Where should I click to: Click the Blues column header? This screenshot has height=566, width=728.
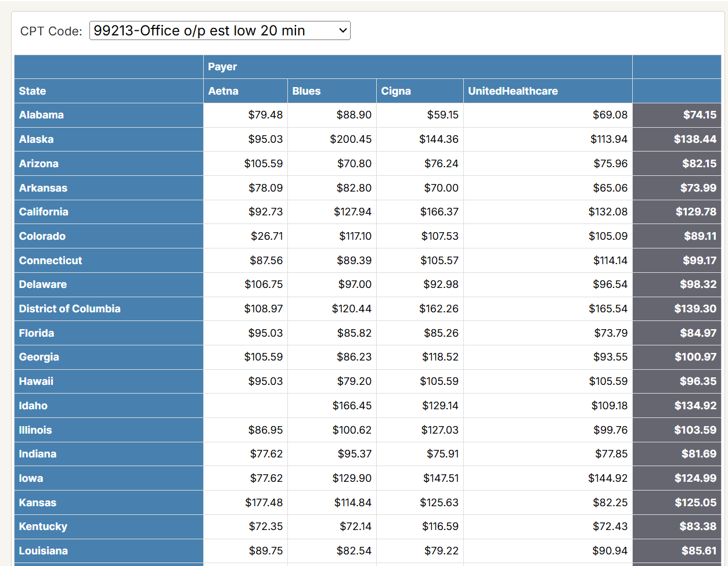332,91
